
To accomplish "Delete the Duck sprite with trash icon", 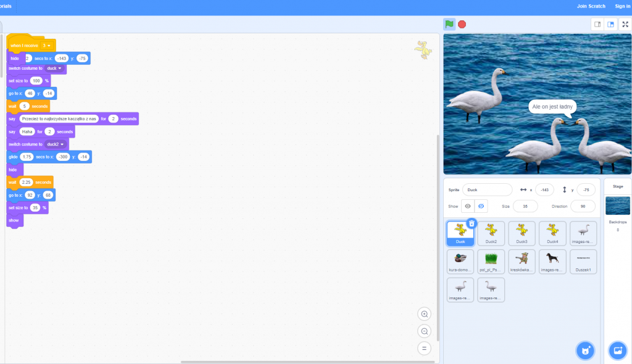I will (472, 223).
